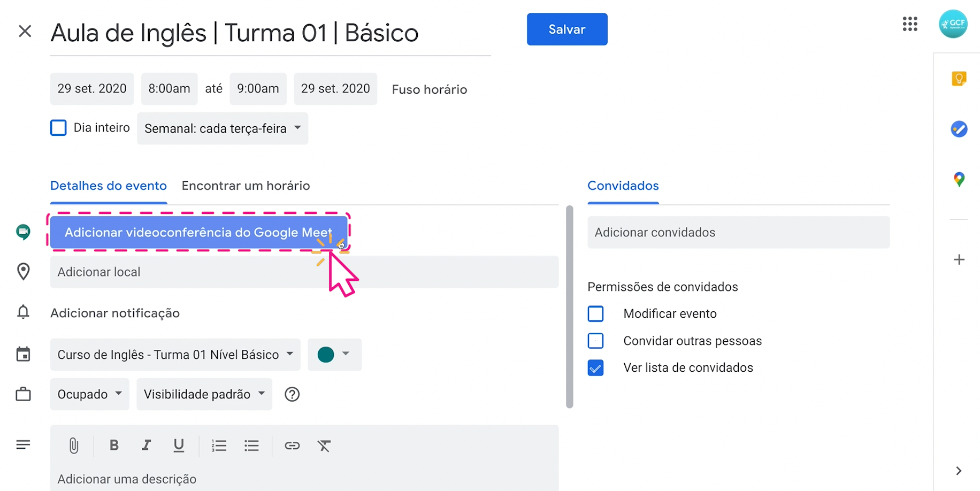Image resolution: width=980 pixels, height=491 pixels.
Task: Insert a numbered list in description
Action: click(219, 446)
